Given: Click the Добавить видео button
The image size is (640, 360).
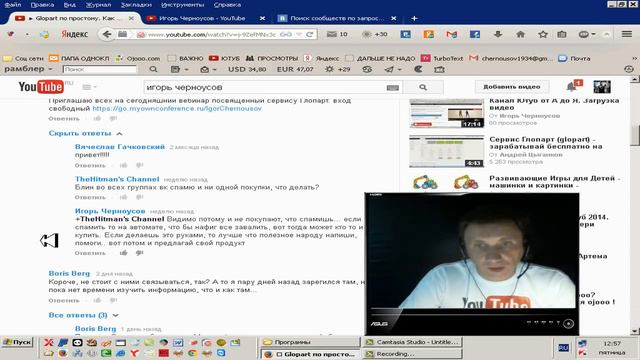Looking at the screenshot, I should (x=512, y=87).
